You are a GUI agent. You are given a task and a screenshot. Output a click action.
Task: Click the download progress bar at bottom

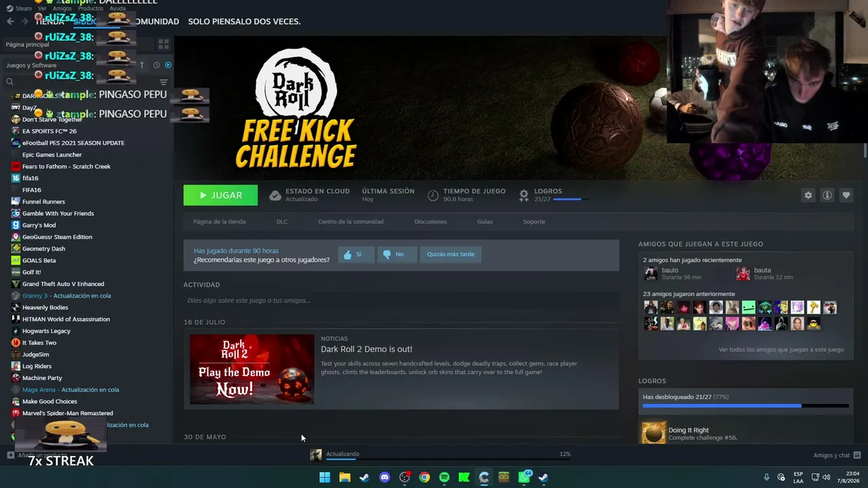(448, 460)
